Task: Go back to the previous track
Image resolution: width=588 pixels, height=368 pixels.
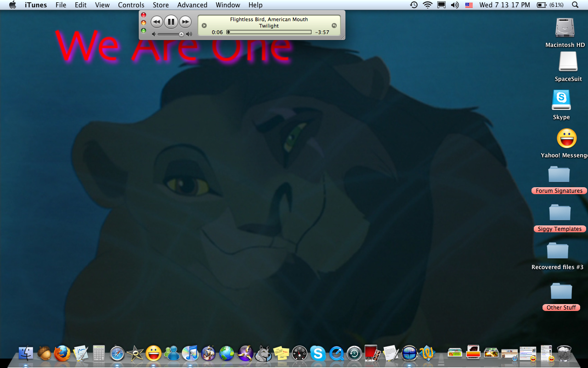Action: coord(157,22)
